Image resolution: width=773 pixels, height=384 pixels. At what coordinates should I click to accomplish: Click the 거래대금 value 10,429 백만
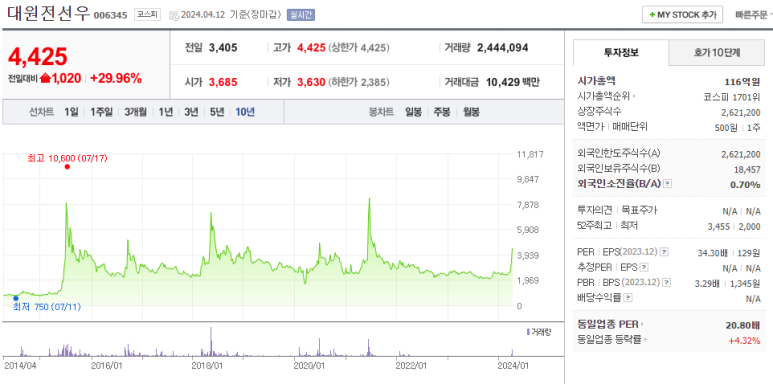tap(513, 82)
